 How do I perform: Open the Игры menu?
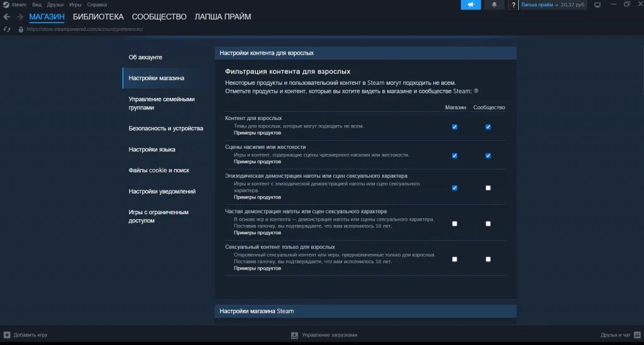click(75, 4)
